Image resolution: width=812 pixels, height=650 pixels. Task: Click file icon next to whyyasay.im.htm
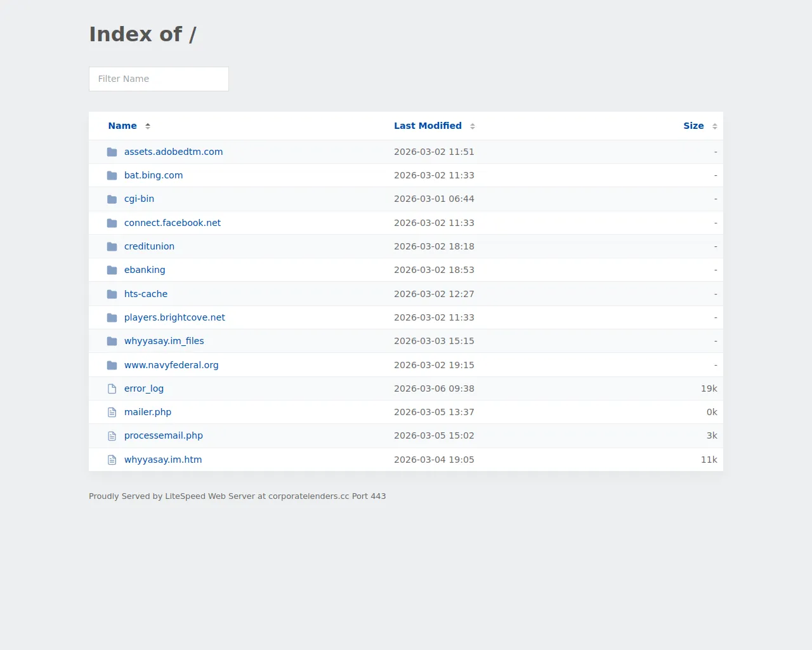click(112, 460)
